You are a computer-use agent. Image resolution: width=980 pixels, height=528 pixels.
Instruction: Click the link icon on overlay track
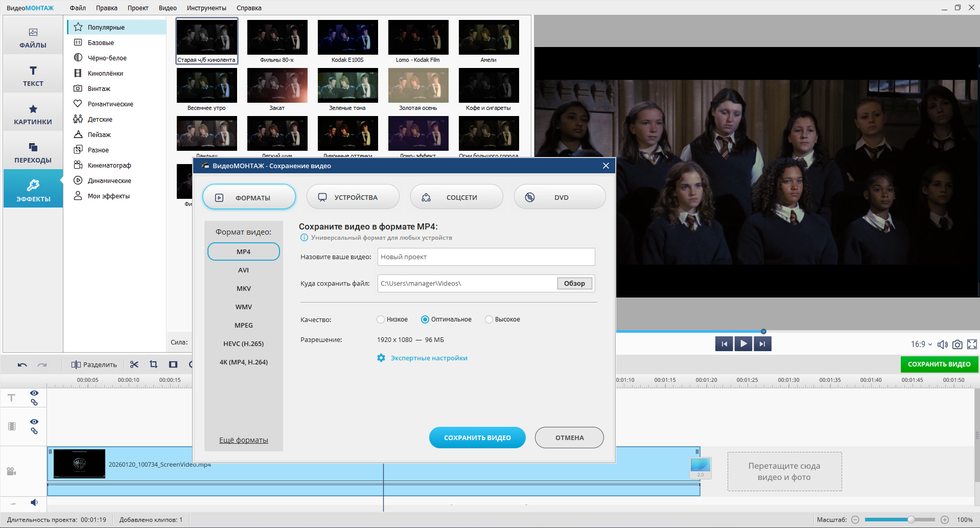tap(34, 431)
